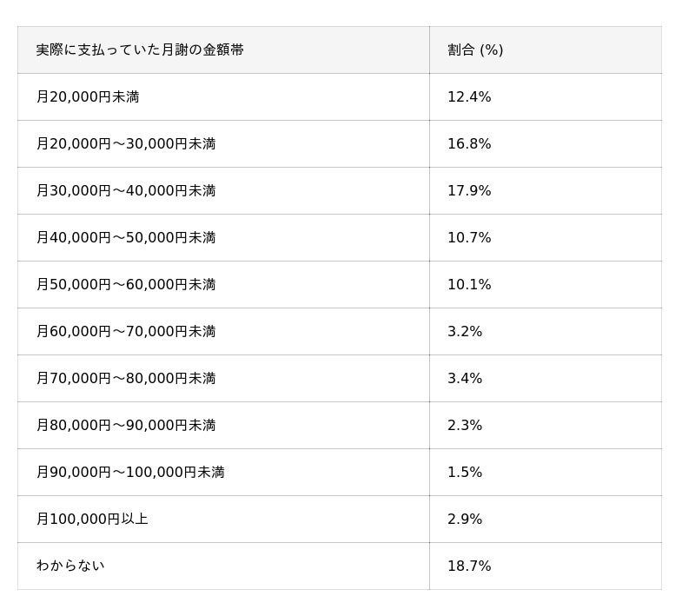The width and height of the screenshot is (695, 616).
Task: Click the 実際に支払っていた月謝の金額帯 column header
Action: (x=140, y=50)
